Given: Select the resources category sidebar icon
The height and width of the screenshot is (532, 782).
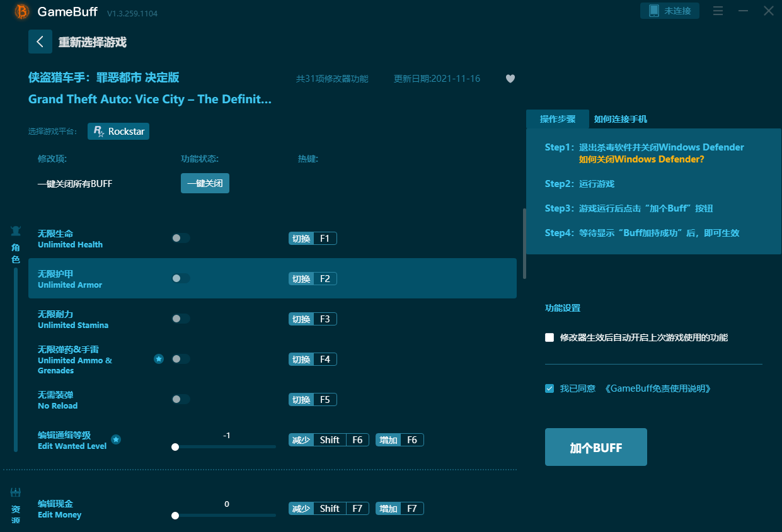Looking at the screenshot, I should (x=16, y=492).
